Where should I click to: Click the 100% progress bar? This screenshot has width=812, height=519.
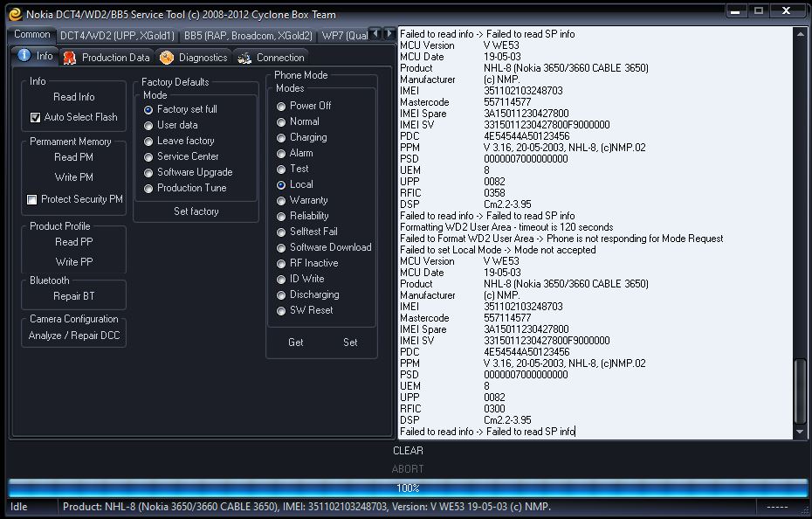click(407, 488)
